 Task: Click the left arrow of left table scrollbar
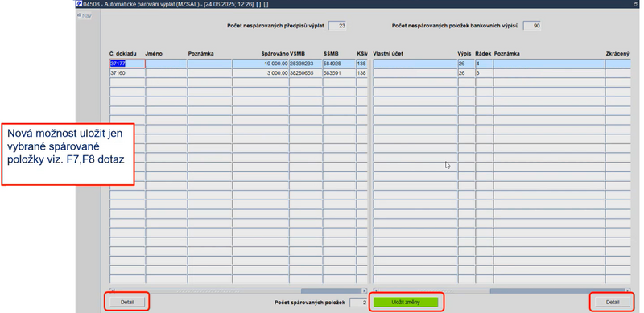pos(113,290)
